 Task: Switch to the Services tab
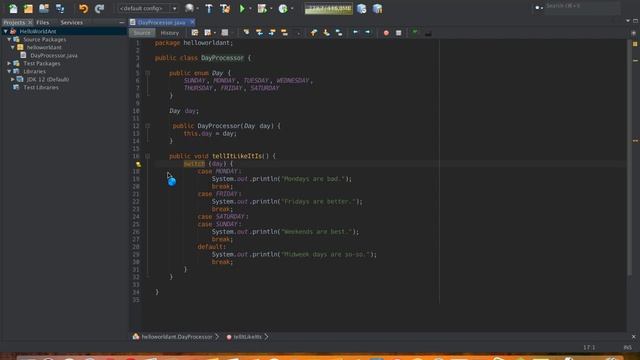[71, 22]
